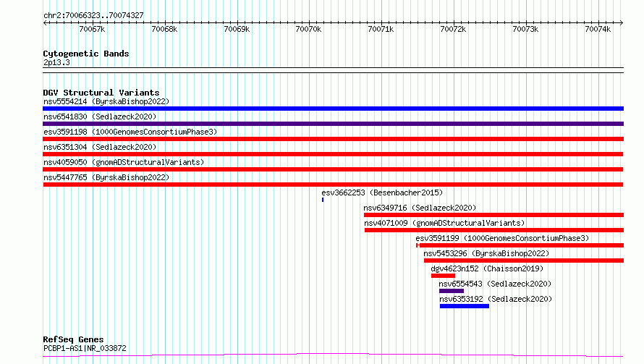Select the blue nsv5554214 variant bar
644x364 pixels.
point(333,109)
